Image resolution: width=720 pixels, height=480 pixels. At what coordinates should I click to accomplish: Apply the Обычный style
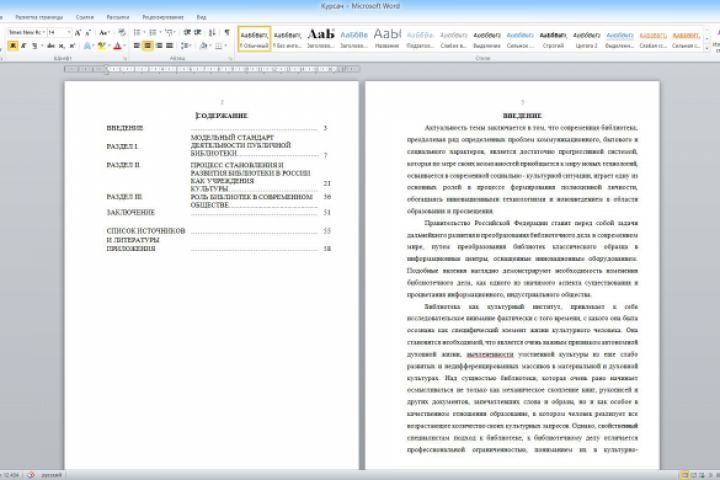tap(254, 39)
